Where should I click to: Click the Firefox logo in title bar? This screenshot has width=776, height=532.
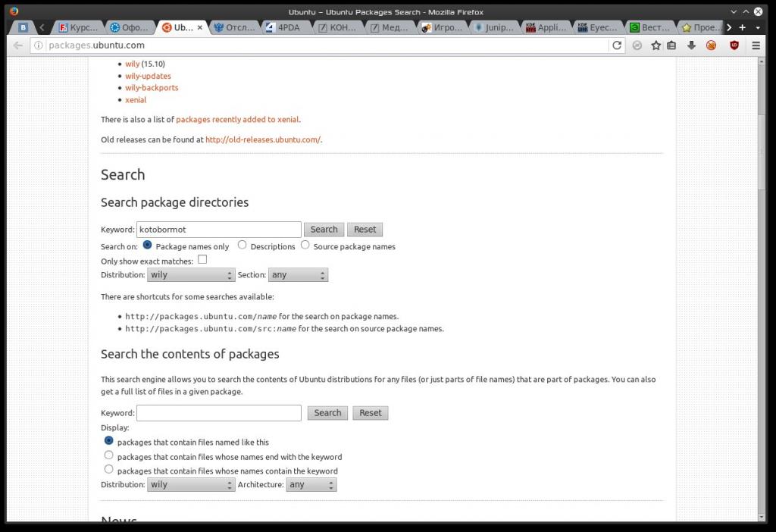[x=14, y=11]
